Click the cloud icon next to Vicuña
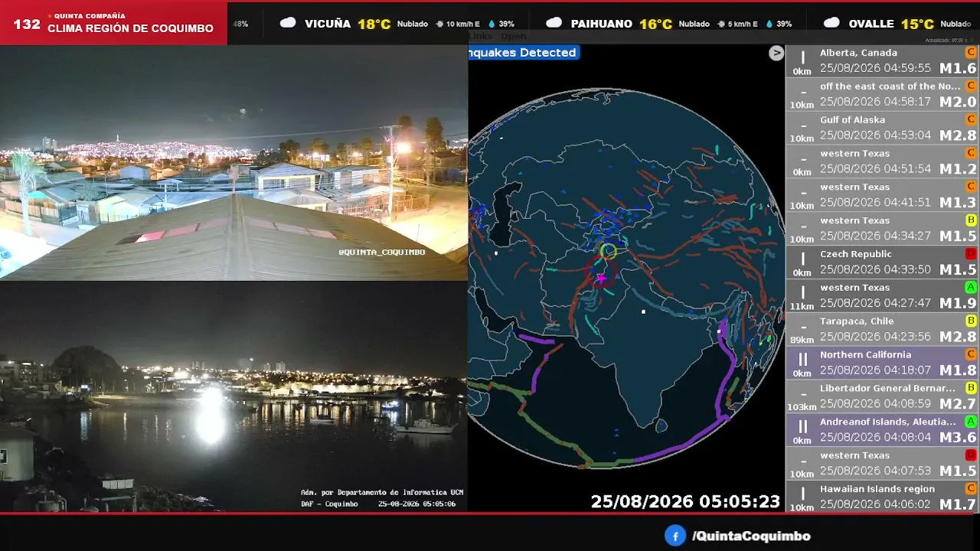Image resolution: width=980 pixels, height=551 pixels. pos(288,23)
